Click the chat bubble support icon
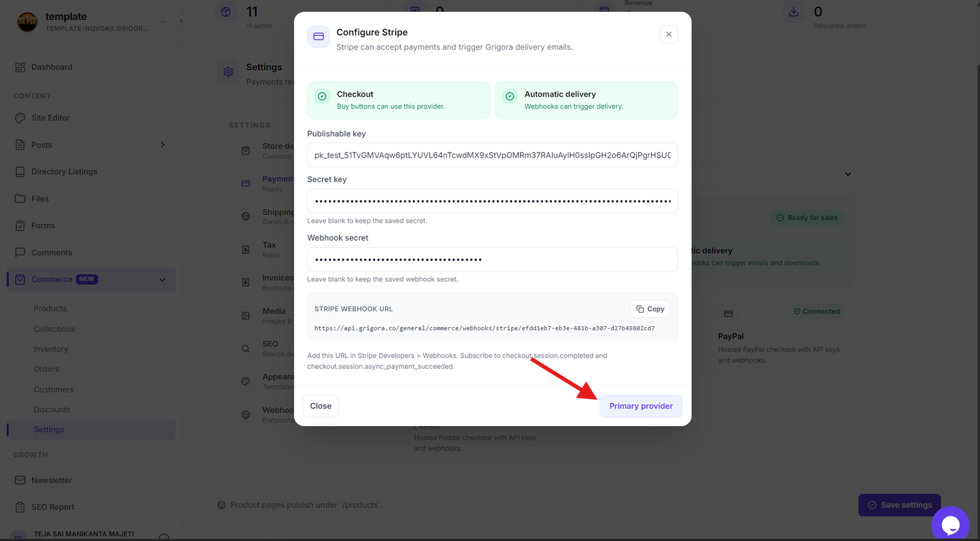Image resolution: width=980 pixels, height=541 pixels. [x=950, y=524]
